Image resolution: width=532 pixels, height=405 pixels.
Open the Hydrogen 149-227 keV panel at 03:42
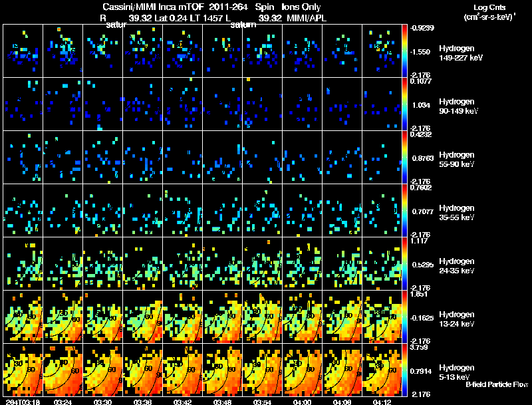click(x=182, y=51)
